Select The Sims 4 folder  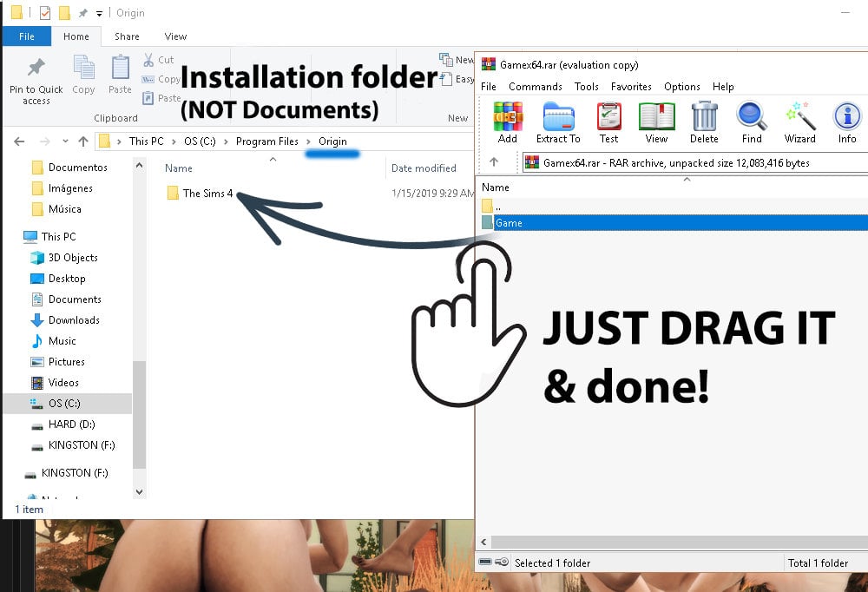200,194
